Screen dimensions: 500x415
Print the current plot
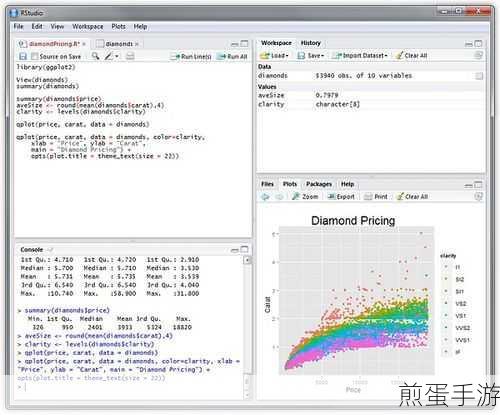click(376, 197)
